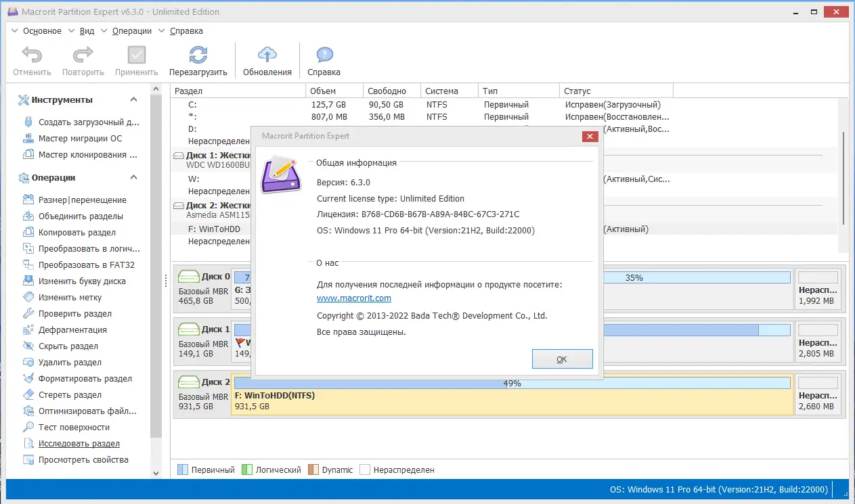Open the Справка menu
Viewport: 855px width, 504px height.
tap(185, 30)
